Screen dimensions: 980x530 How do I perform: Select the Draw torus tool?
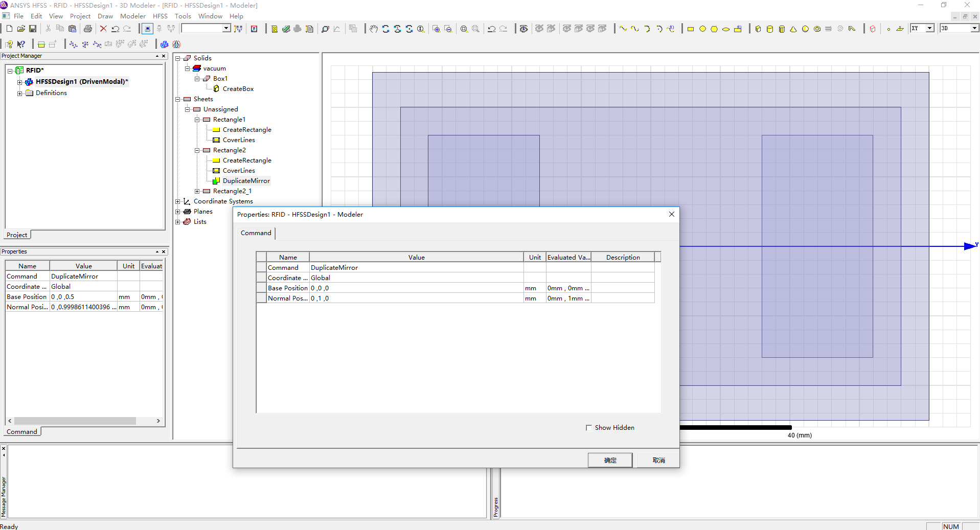[x=817, y=29]
